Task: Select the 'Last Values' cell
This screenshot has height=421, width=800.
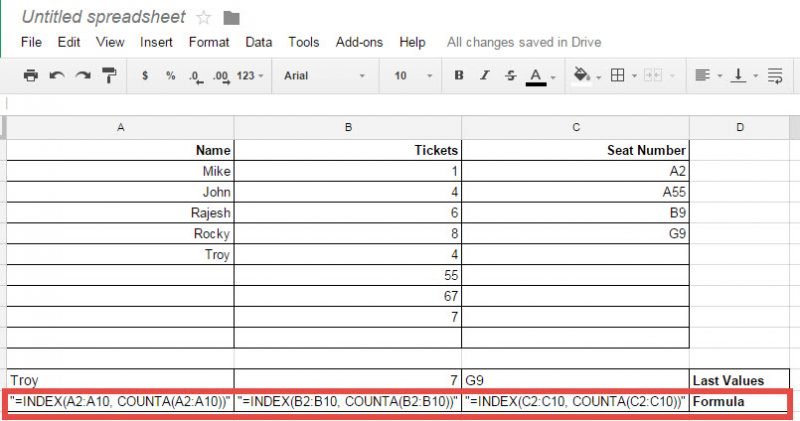Action: click(x=739, y=380)
